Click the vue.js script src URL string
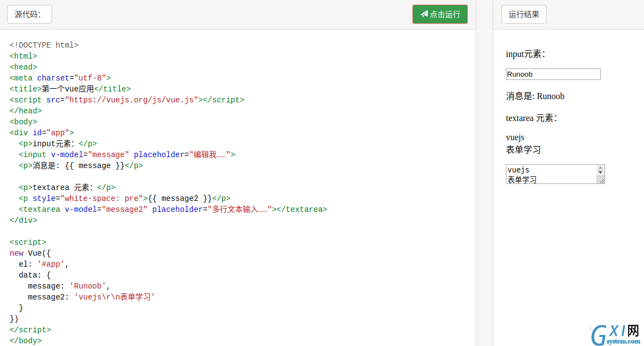The image size is (644, 346). [132, 100]
